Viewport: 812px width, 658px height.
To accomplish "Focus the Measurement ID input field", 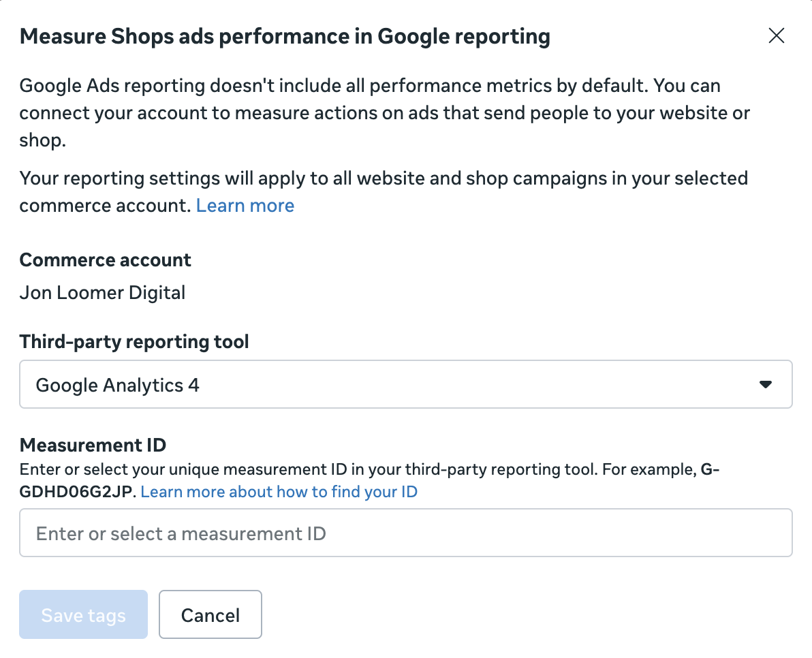I will click(405, 533).
